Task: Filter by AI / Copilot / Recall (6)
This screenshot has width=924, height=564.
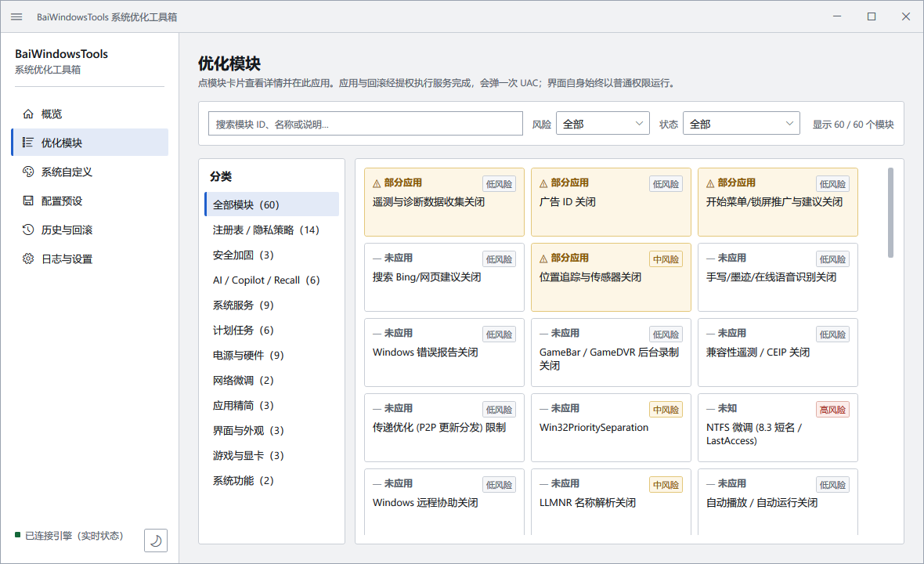Action: 272,280
